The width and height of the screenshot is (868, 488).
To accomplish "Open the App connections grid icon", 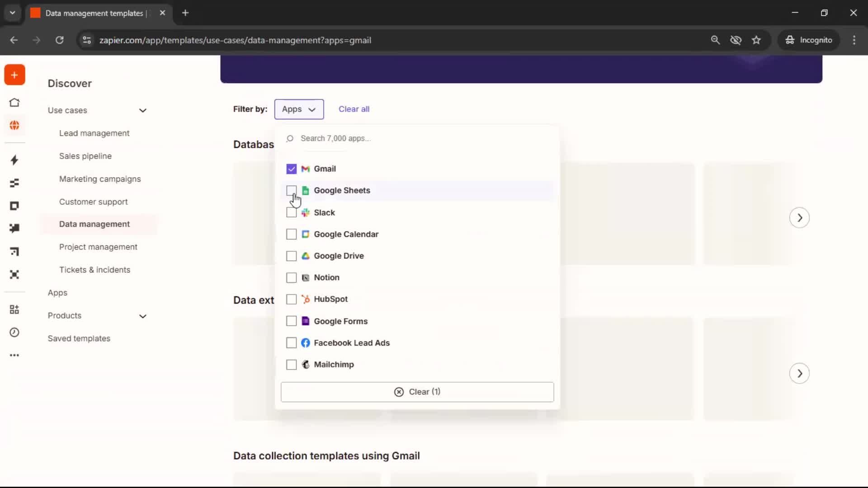I will [x=14, y=310].
